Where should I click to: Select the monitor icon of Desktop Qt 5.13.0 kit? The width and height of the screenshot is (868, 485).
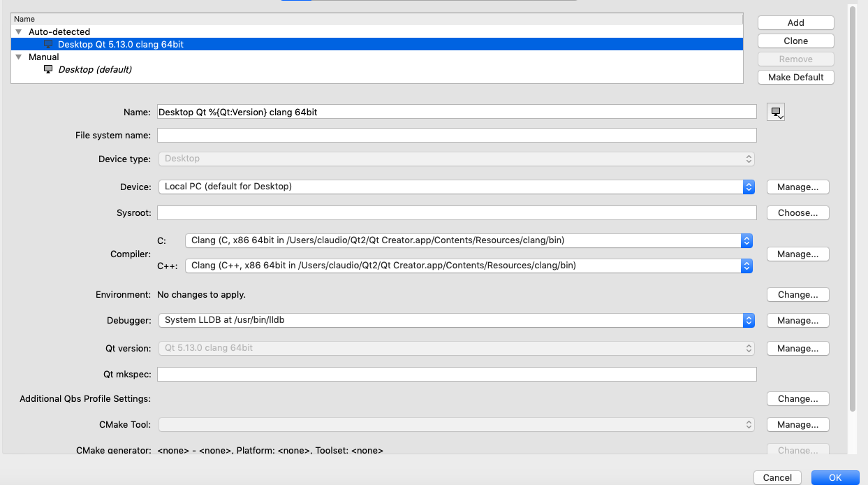click(48, 44)
